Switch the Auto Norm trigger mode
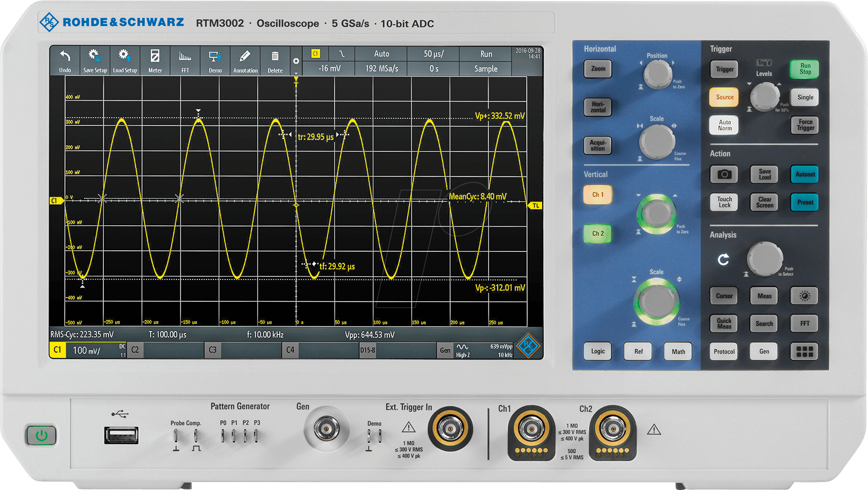Screen dimensions: 868x490 [x=724, y=125]
